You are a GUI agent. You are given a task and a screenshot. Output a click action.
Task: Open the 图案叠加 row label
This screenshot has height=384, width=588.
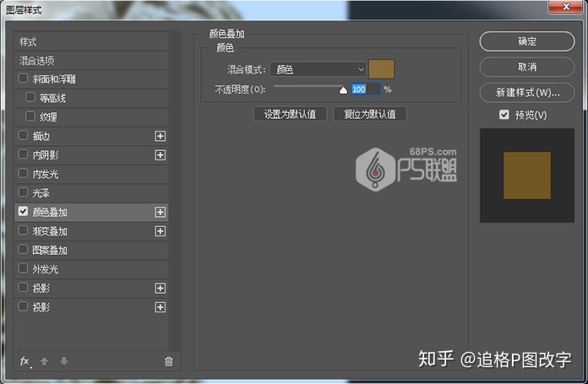pyautogui.click(x=50, y=251)
